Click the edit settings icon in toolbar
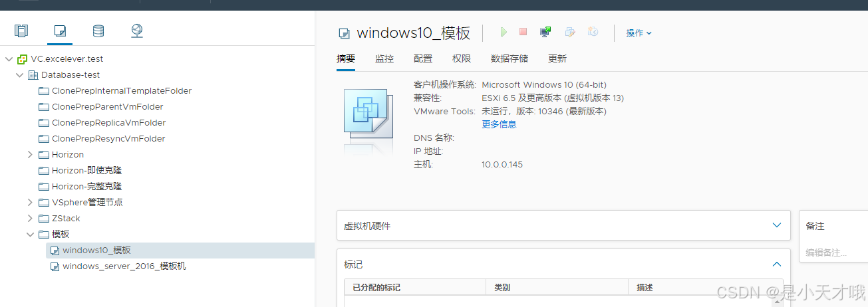Viewport: 868px width, 307px height. pos(570,32)
